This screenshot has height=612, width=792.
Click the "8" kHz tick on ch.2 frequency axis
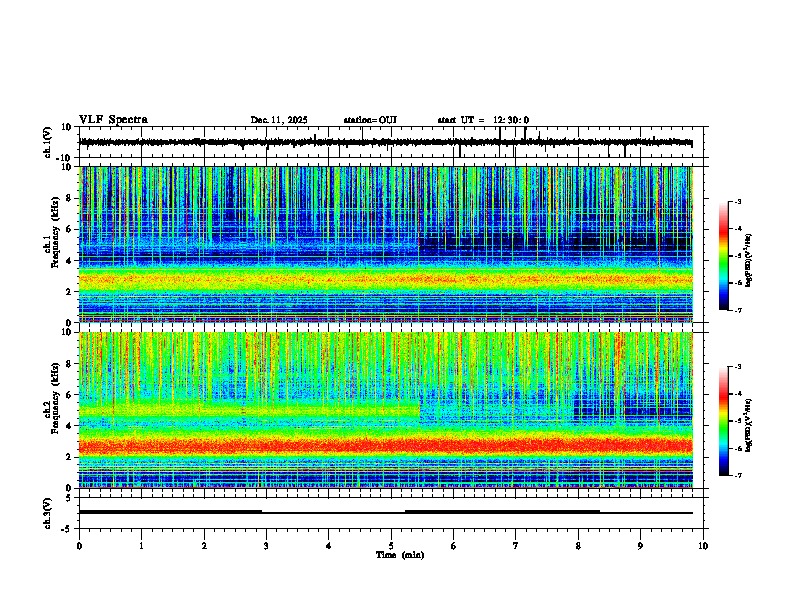tap(70, 364)
